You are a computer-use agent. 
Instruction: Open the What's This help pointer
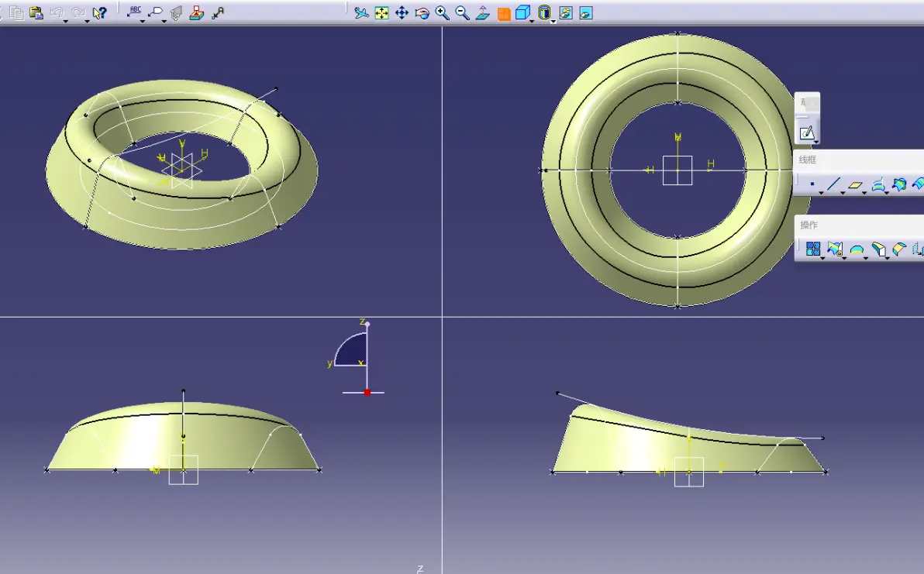pyautogui.click(x=99, y=13)
